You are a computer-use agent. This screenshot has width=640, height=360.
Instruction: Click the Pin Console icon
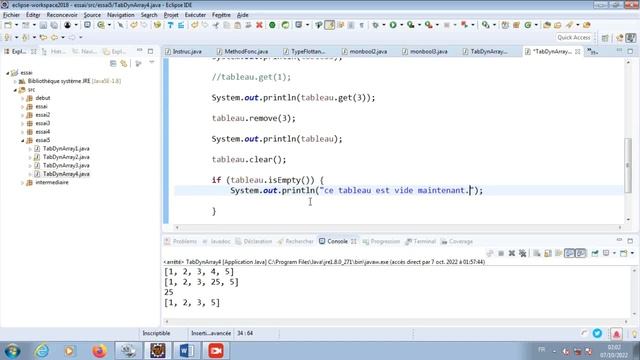(x=595, y=253)
